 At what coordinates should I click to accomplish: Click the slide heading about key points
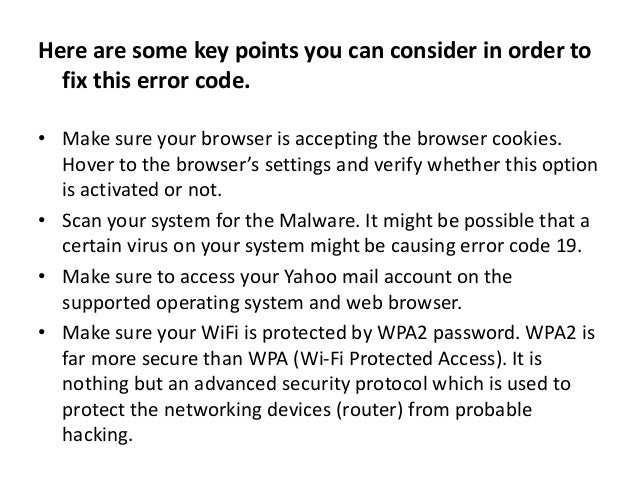click(314, 65)
